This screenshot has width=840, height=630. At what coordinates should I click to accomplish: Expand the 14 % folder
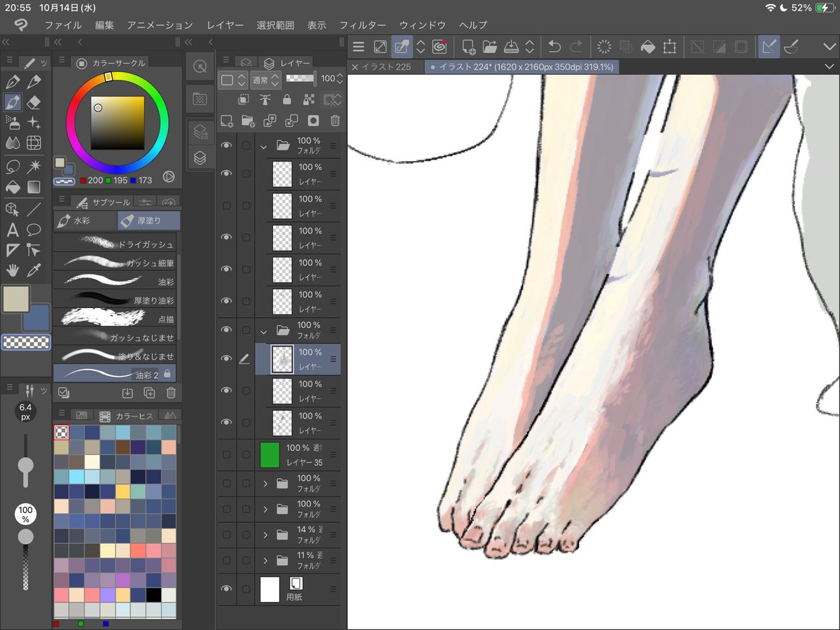tap(265, 535)
